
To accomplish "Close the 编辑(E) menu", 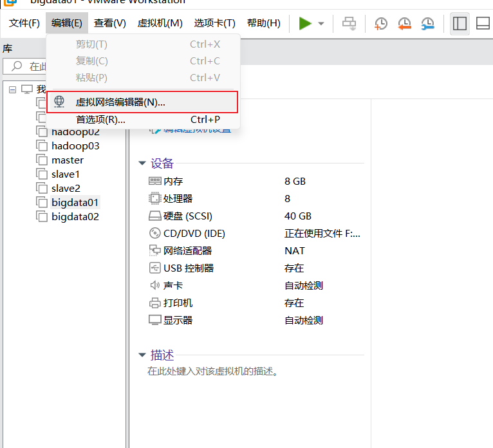I will click(x=67, y=23).
